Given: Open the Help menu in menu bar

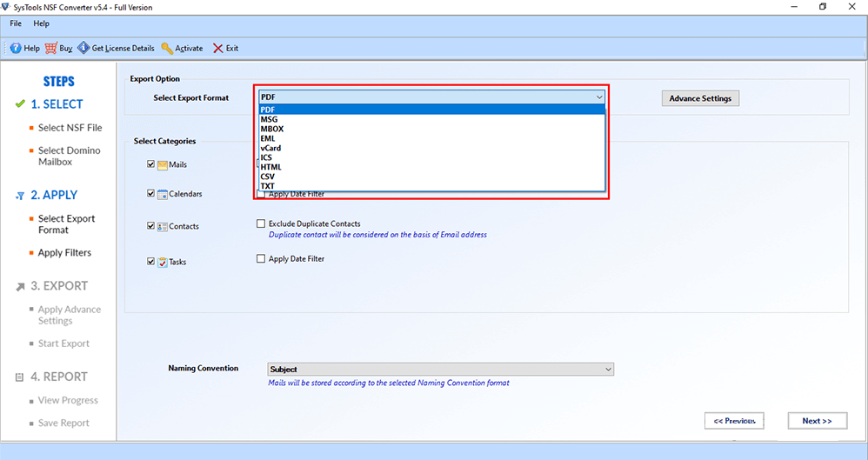Looking at the screenshot, I should tap(41, 23).
